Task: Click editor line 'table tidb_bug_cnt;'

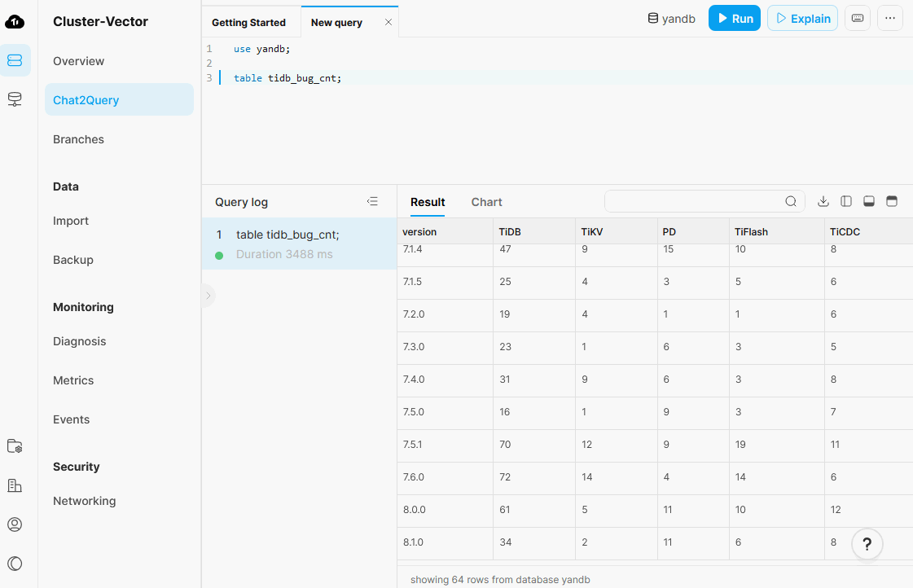Action: coord(288,78)
